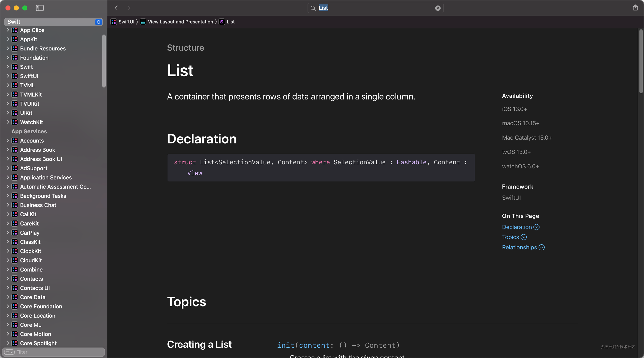The image size is (644, 358).
Task: Select the CallKit framework icon
Action: point(15,214)
